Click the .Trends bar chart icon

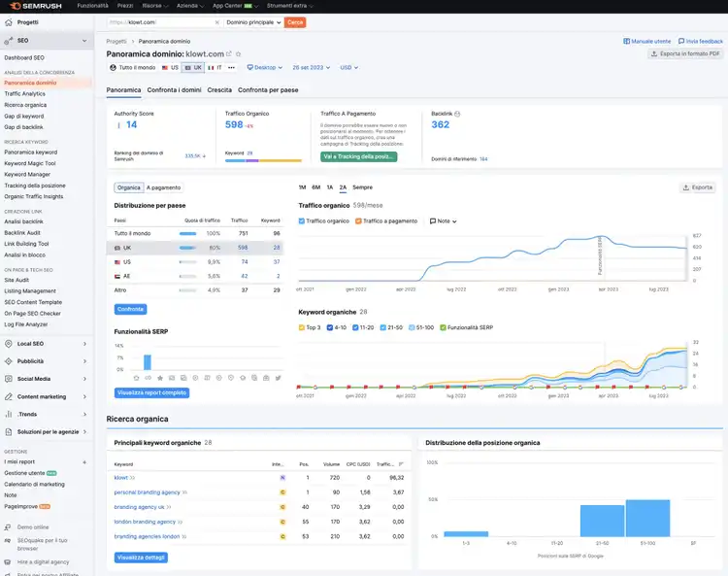[9, 415]
